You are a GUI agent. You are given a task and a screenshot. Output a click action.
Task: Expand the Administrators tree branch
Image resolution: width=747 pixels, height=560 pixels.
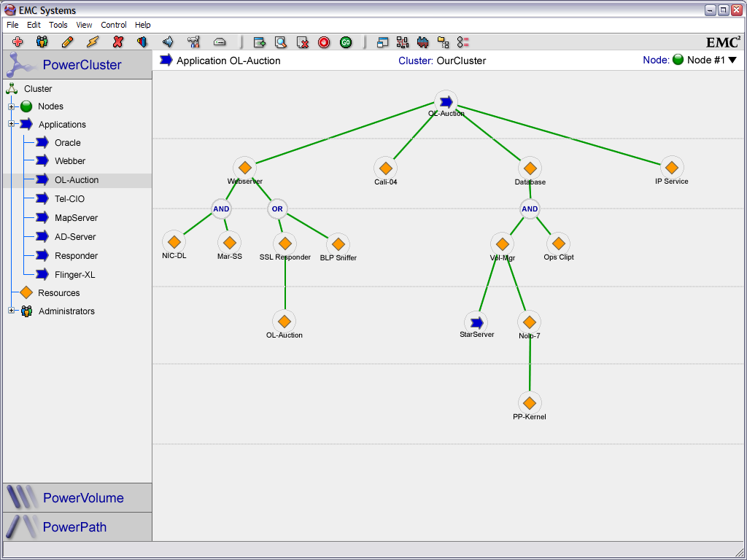12,311
